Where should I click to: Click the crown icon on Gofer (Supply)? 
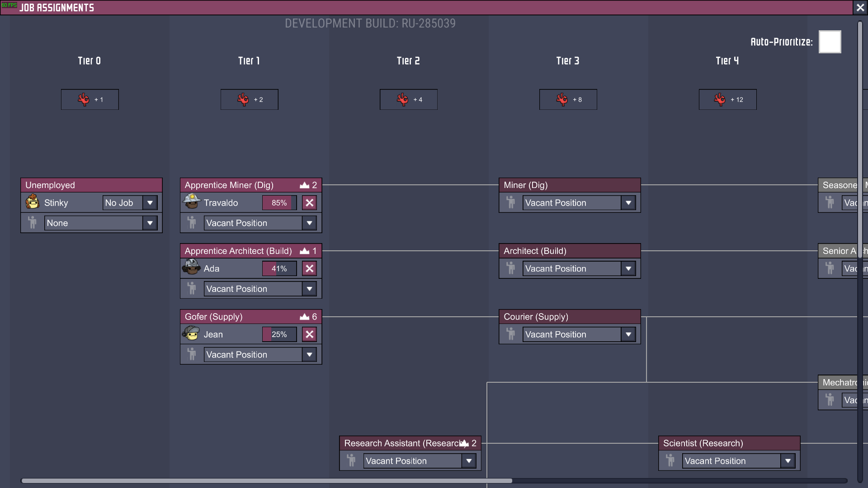(x=305, y=317)
